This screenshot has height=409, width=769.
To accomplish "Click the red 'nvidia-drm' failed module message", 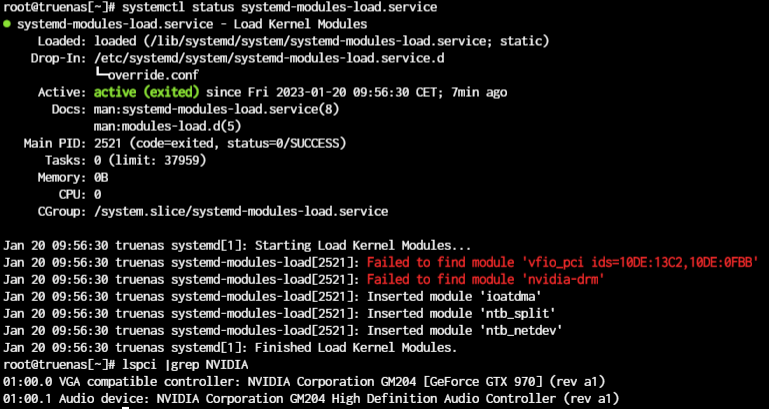I will 486,280.
